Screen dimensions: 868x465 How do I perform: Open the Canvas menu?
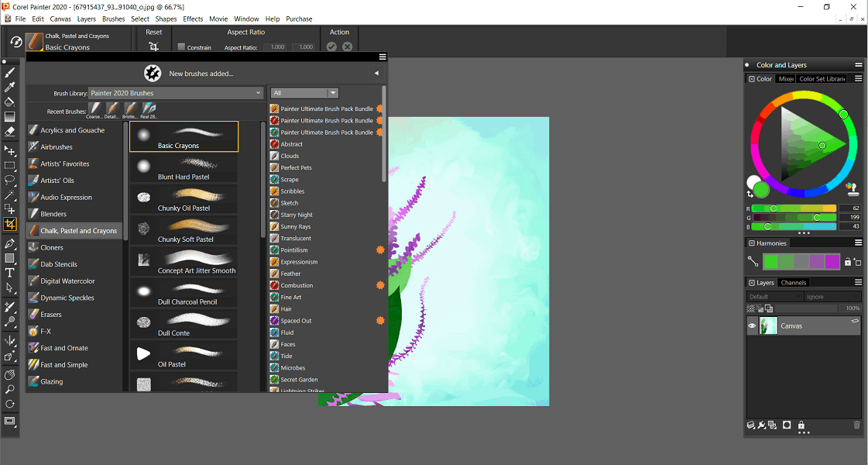[60, 19]
